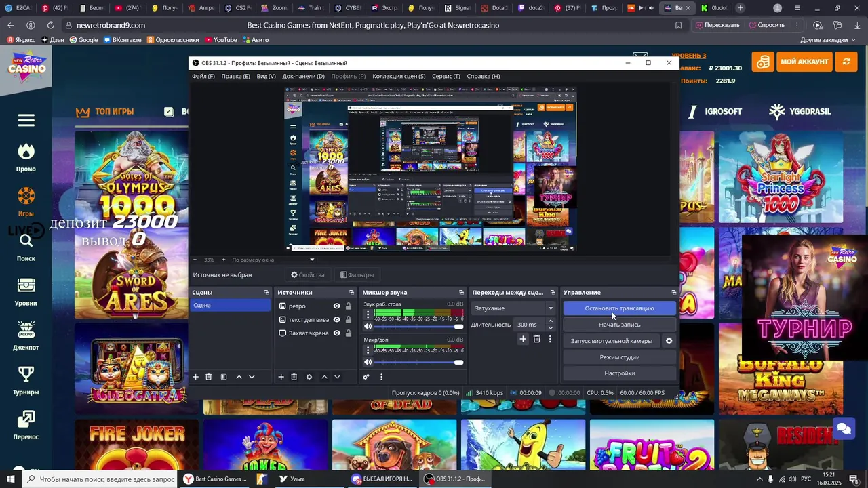Pop out the Сцены dock panel
The width and height of the screenshot is (868, 488).
[267, 292]
